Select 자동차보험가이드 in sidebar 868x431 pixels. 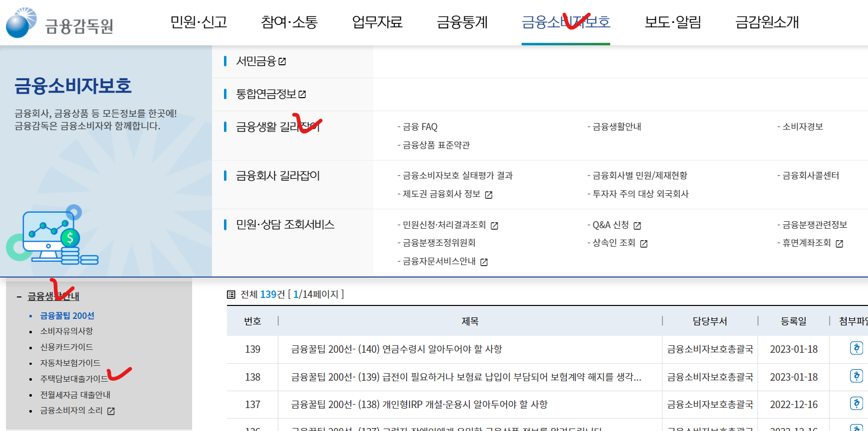pos(70,363)
